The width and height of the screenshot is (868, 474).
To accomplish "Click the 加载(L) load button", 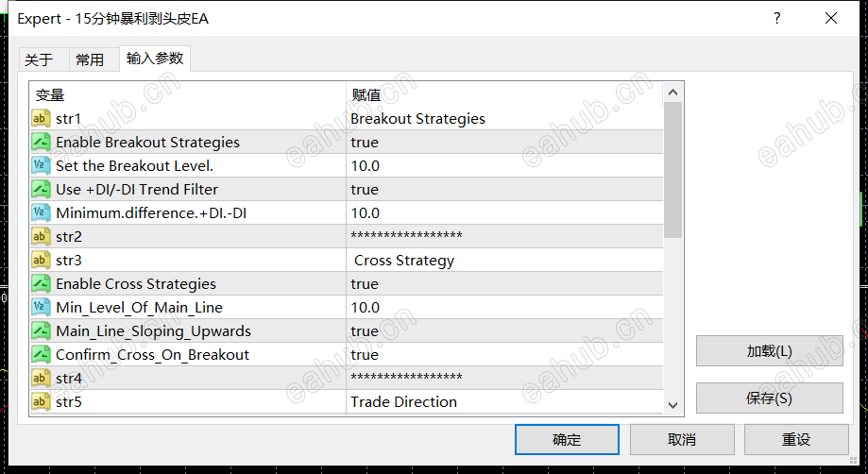I will pyautogui.click(x=770, y=350).
